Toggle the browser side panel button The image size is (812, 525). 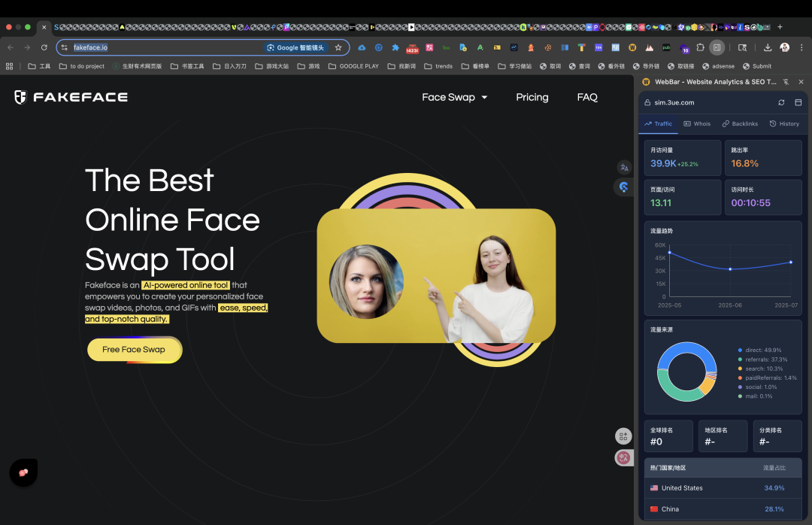click(x=717, y=47)
